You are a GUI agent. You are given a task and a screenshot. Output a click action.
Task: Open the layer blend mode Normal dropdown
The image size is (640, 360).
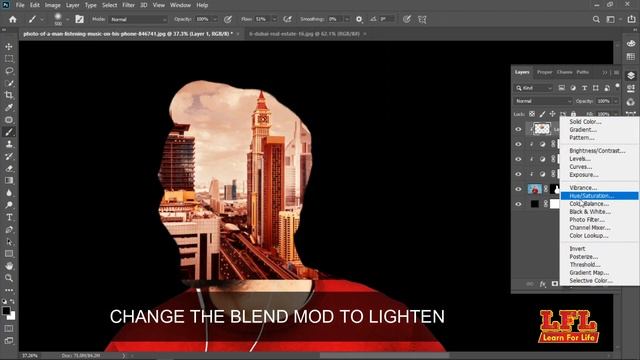tap(543, 101)
